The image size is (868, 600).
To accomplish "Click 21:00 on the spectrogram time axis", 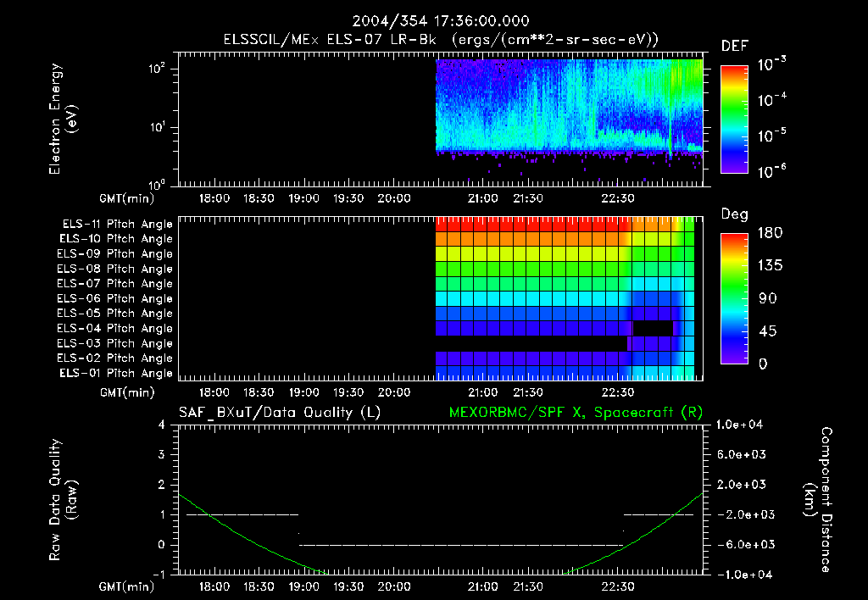I will tap(482, 198).
